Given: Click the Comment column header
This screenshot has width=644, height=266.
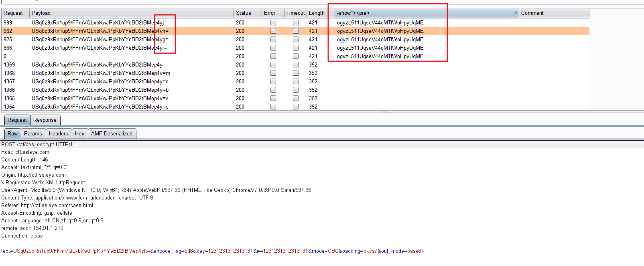Looking at the screenshot, I should tap(554, 13).
